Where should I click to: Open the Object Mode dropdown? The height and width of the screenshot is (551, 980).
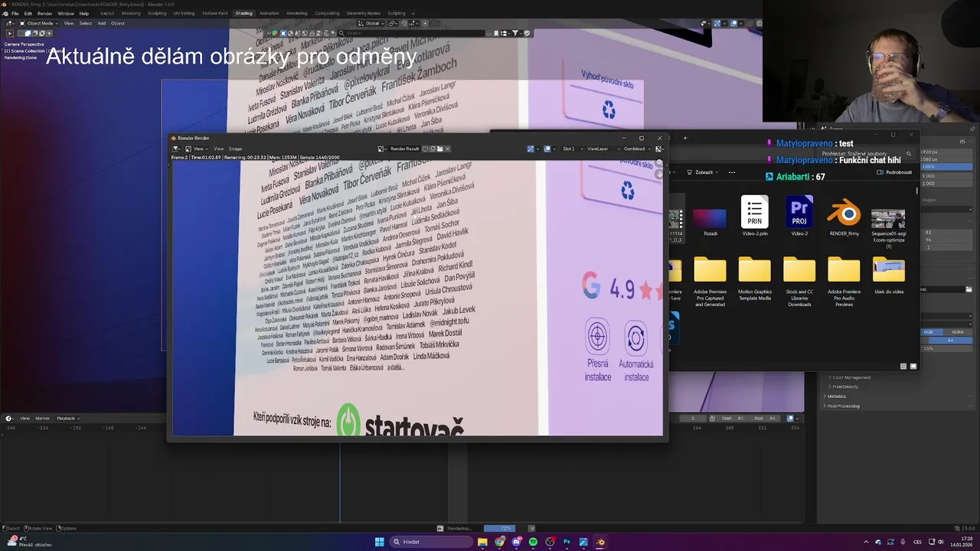(x=41, y=23)
